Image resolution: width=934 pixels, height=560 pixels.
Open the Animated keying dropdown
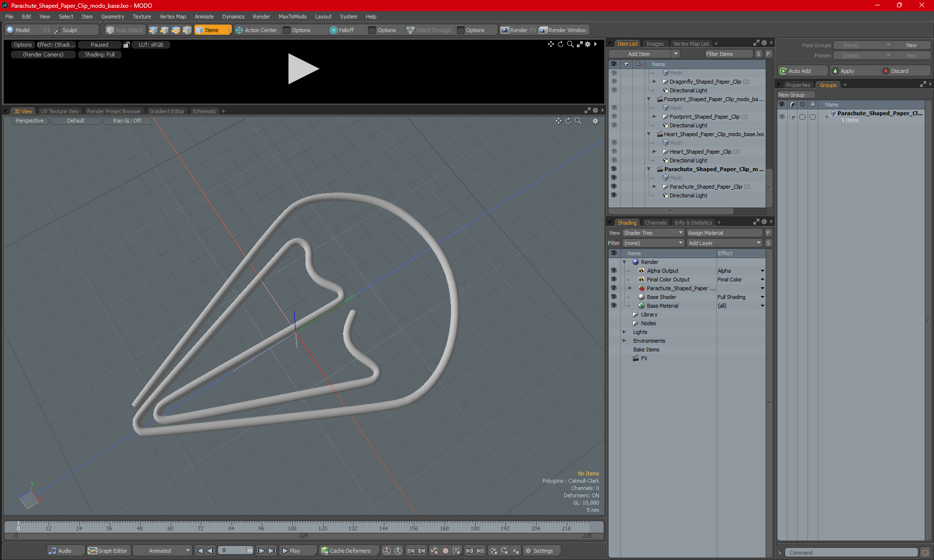point(163,551)
